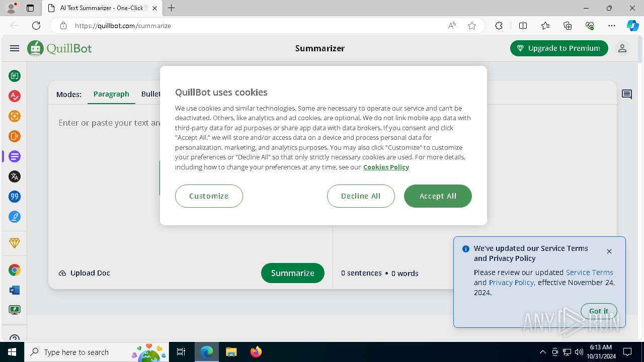Click the Windows taskbar search box
The width and height of the screenshot is (644, 362).
(97, 352)
